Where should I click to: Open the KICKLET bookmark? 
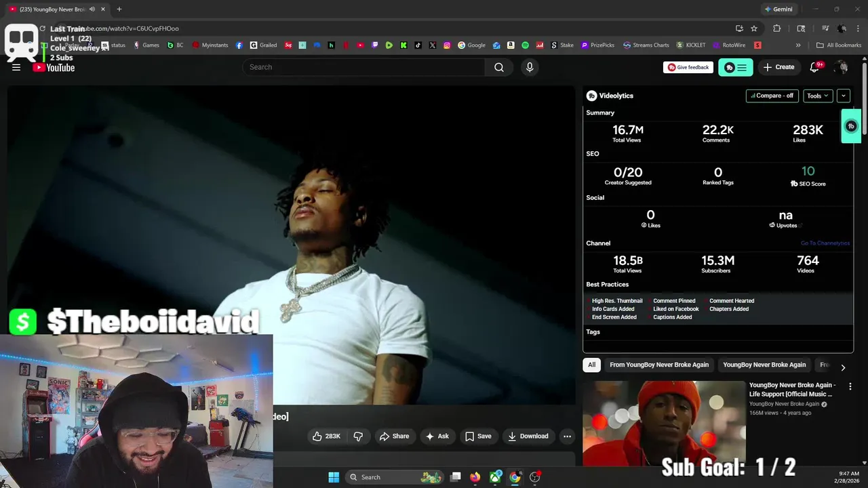click(x=691, y=45)
